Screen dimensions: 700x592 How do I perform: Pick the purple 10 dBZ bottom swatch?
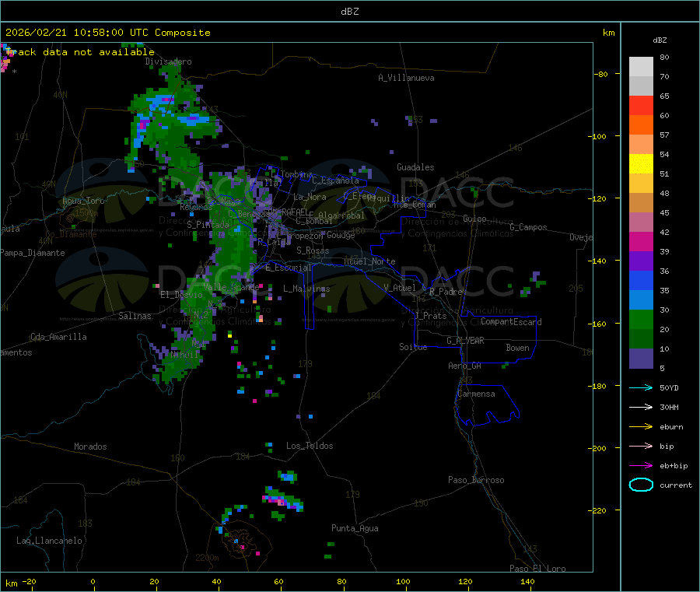pos(641,359)
